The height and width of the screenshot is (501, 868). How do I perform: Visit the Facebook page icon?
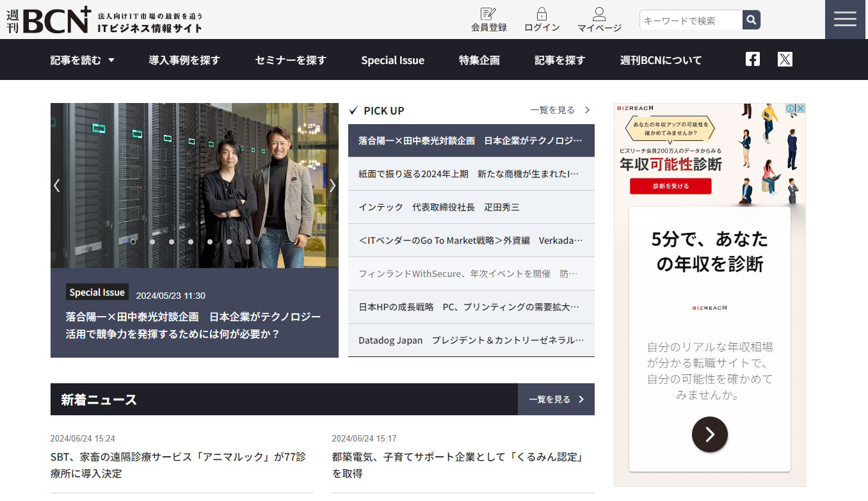point(753,60)
